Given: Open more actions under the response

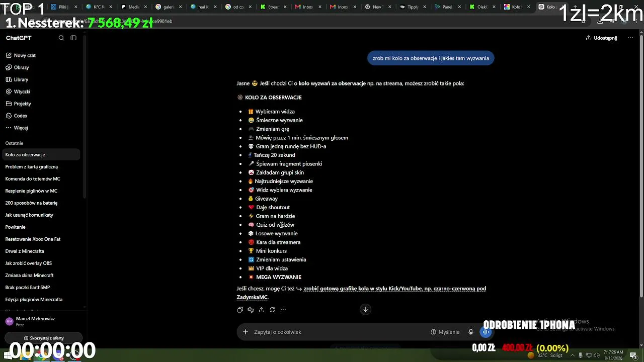Looking at the screenshot, I should tap(283, 310).
